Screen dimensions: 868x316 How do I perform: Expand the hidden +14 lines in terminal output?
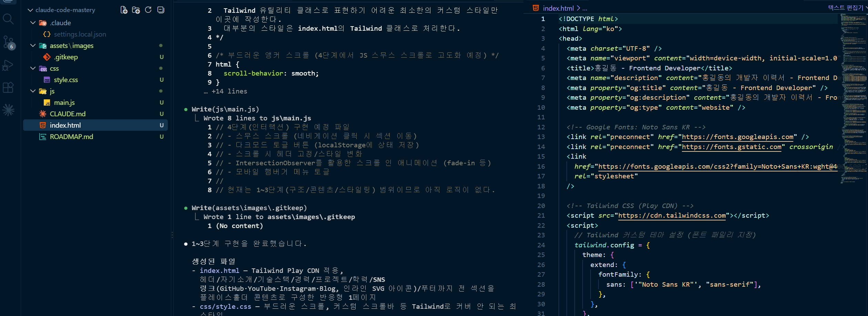pos(225,91)
